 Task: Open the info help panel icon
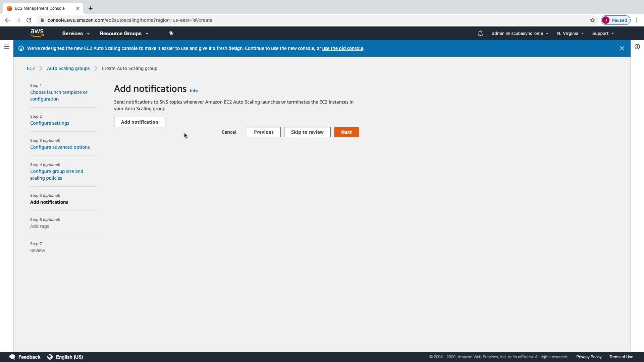637,47
